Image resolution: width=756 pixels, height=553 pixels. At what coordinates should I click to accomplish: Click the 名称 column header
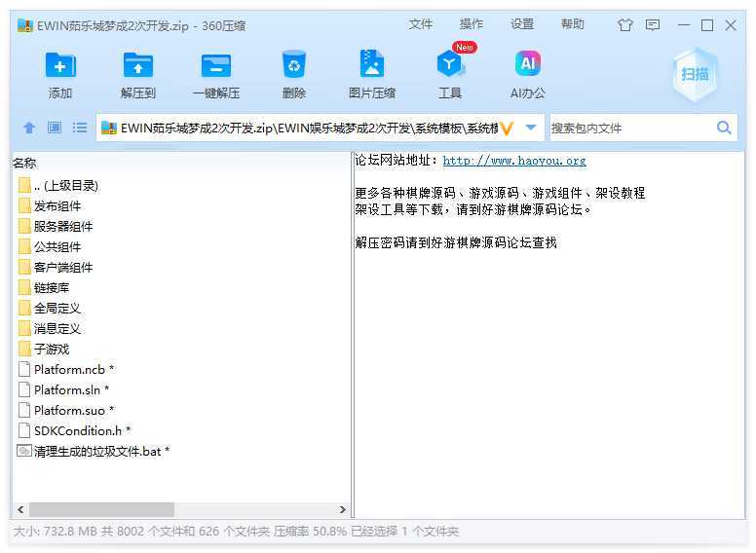[x=24, y=164]
